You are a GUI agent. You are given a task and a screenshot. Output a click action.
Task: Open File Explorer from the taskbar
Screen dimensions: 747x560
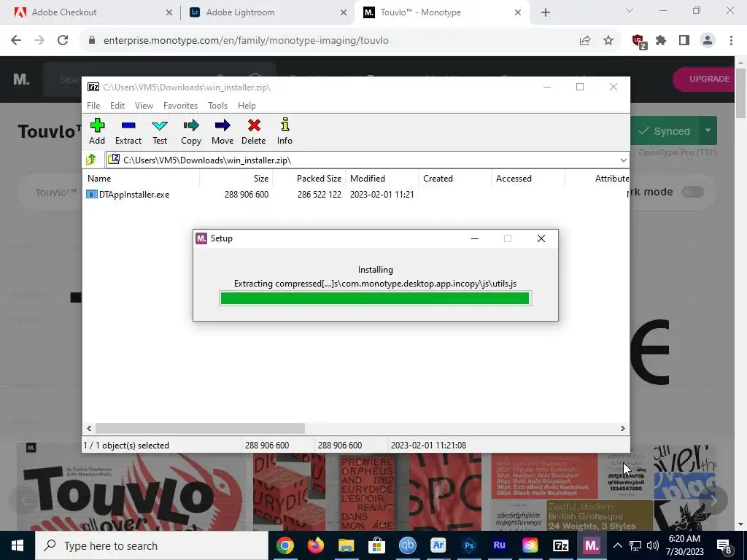[347, 545]
